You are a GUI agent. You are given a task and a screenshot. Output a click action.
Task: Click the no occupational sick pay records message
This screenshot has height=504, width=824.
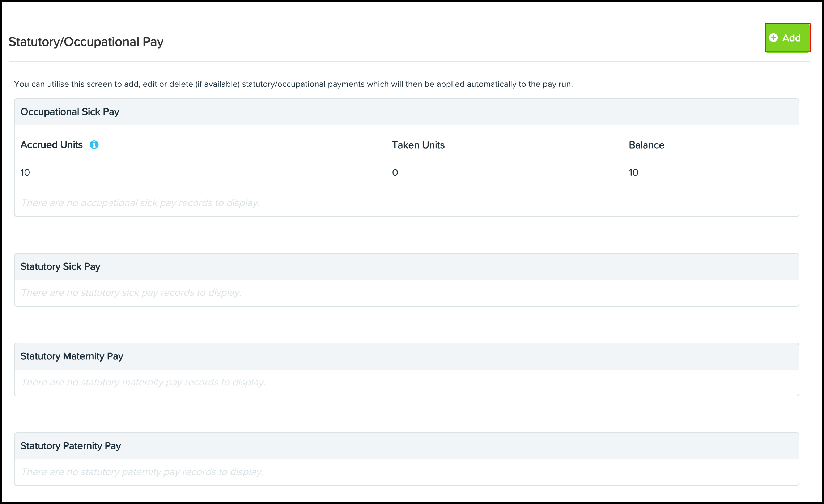click(x=140, y=203)
